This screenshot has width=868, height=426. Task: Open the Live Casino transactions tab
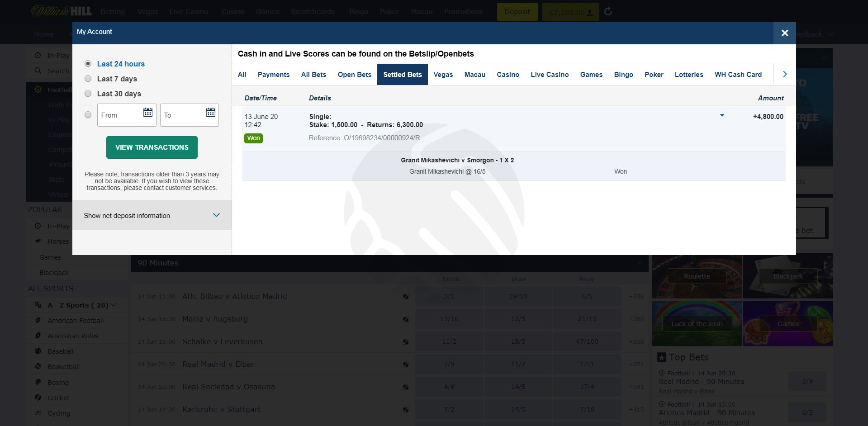[x=550, y=74]
